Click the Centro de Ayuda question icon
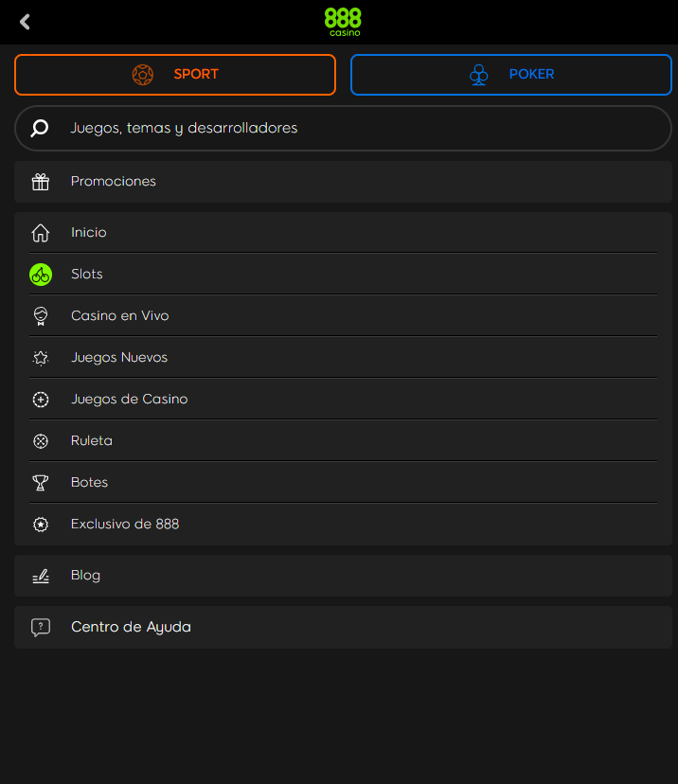The image size is (678, 784). point(41,627)
